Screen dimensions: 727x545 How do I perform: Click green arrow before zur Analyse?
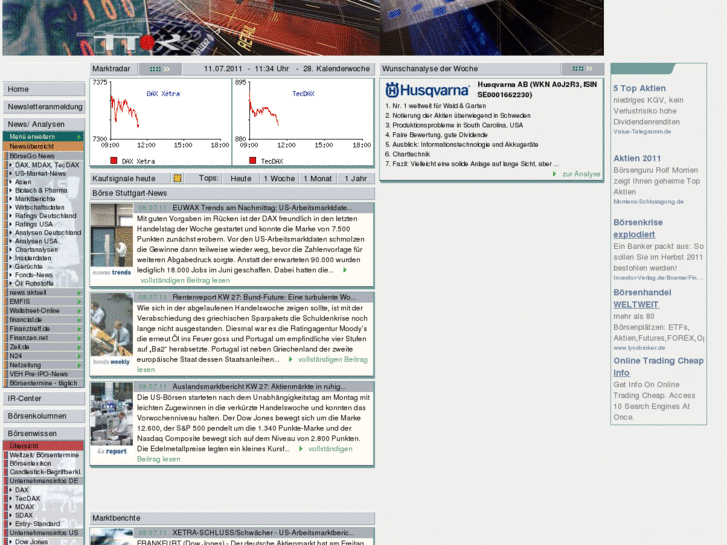pyautogui.click(x=555, y=174)
